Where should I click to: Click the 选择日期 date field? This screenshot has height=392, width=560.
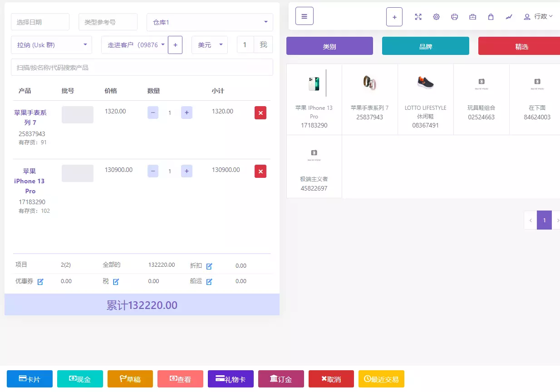pyautogui.click(x=40, y=22)
